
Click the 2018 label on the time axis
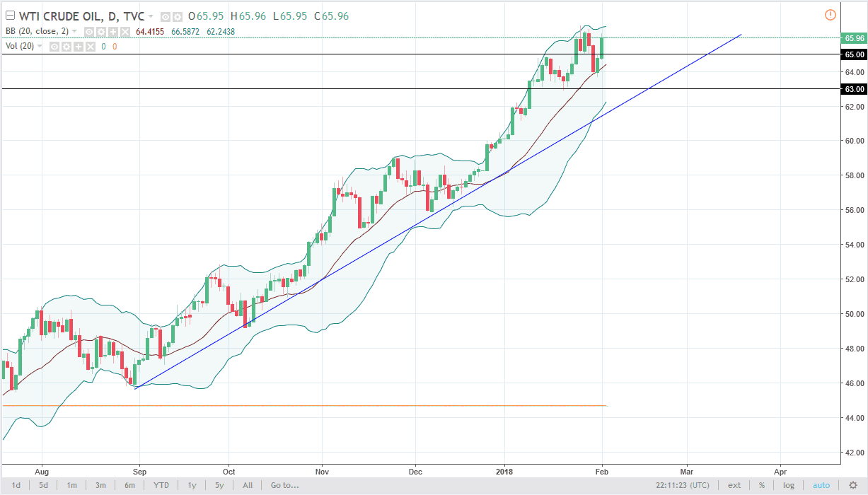[504, 470]
